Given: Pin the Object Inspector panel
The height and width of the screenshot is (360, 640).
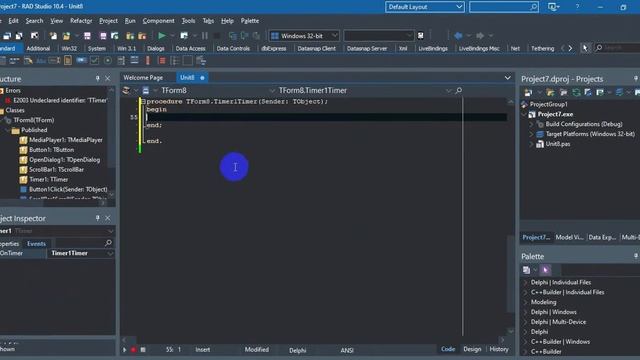Looking at the screenshot, I should 98,218.
